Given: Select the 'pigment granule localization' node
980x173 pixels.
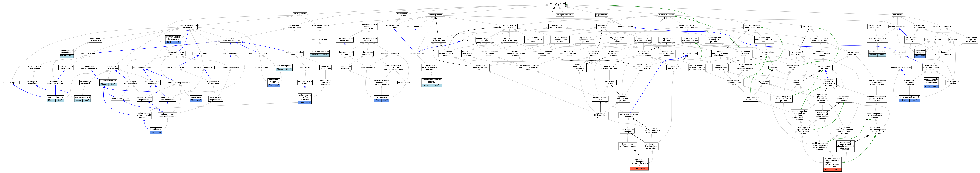Looking at the screenshot, I should pyautogui.click(x=900, y=53).
